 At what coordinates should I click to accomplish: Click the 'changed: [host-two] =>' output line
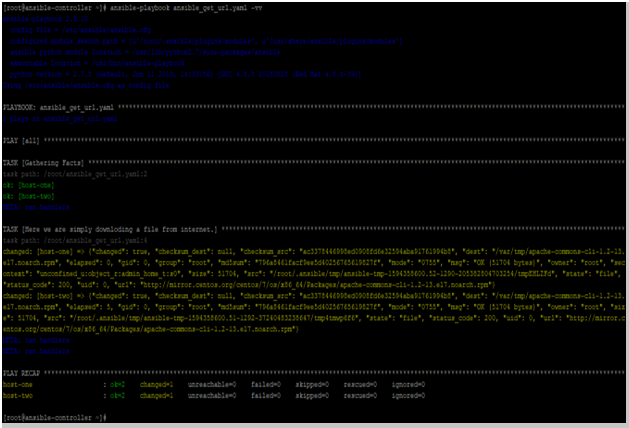click(314, 312)
